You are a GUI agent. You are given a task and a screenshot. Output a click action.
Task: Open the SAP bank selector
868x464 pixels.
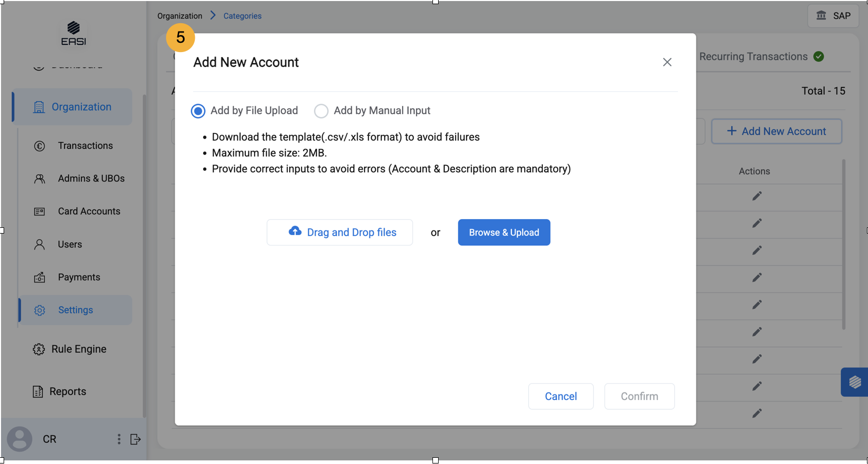pos(833,16)
